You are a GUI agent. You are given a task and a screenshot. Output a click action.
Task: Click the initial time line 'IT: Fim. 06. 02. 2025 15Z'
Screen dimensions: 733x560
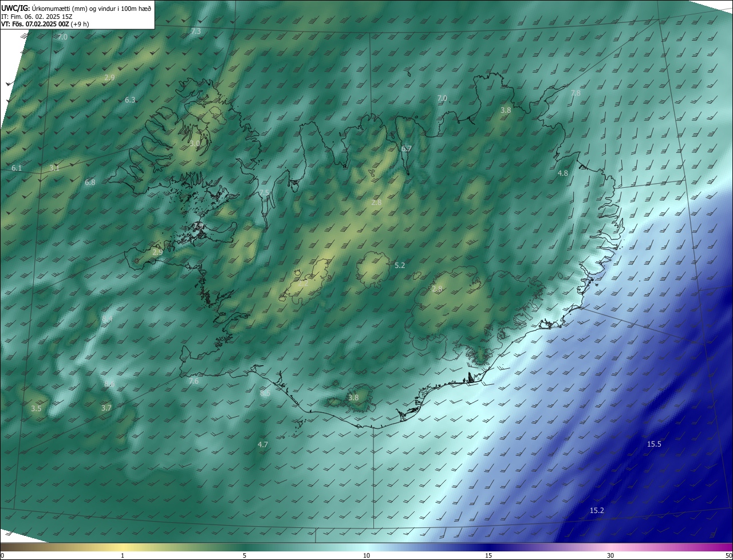pyautogui.click(x=37, y=16)
